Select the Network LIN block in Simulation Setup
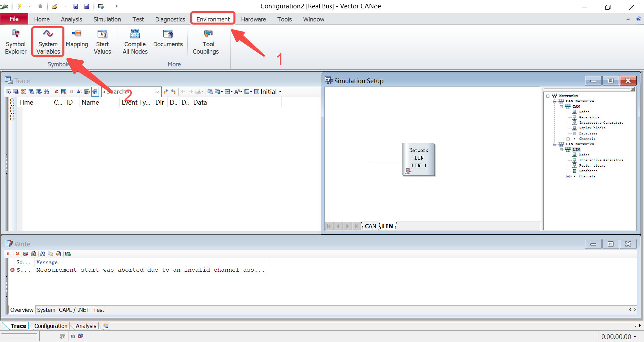The width and height of the screenshot is (644, 342). (419, 160)
